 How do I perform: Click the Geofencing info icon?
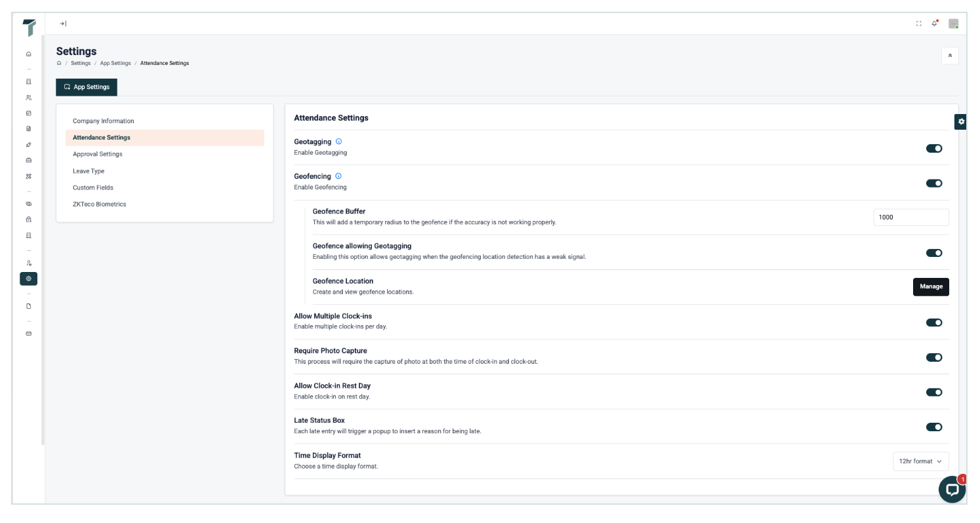pos(338,176)
